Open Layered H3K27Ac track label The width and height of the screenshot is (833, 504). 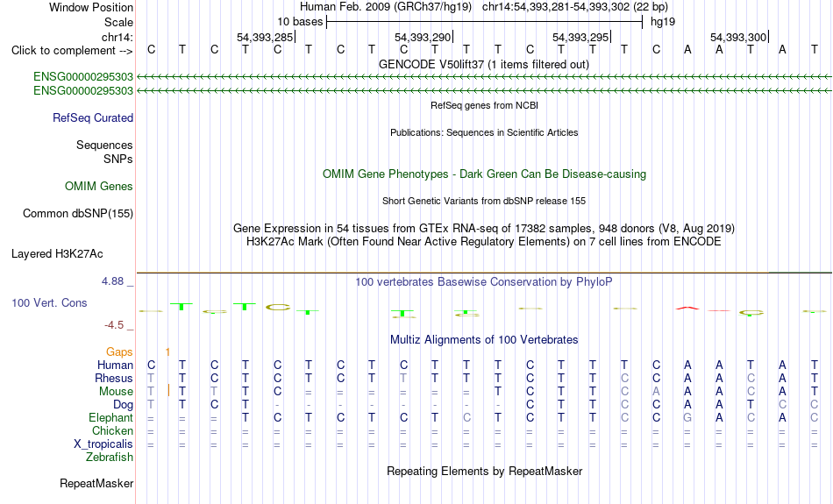point(57,254)
